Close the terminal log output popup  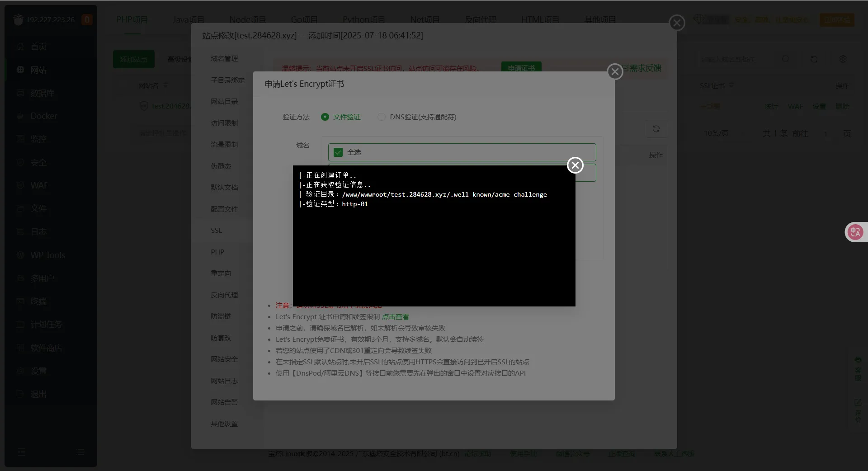575,165
